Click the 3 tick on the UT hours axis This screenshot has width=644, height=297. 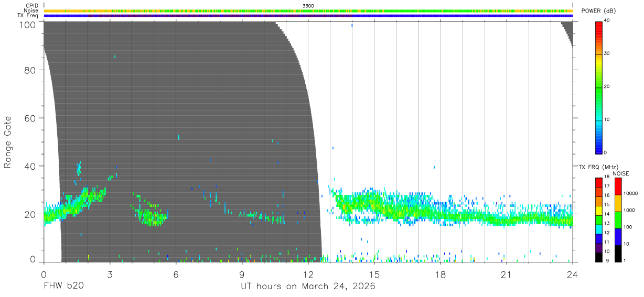(110, 274)
